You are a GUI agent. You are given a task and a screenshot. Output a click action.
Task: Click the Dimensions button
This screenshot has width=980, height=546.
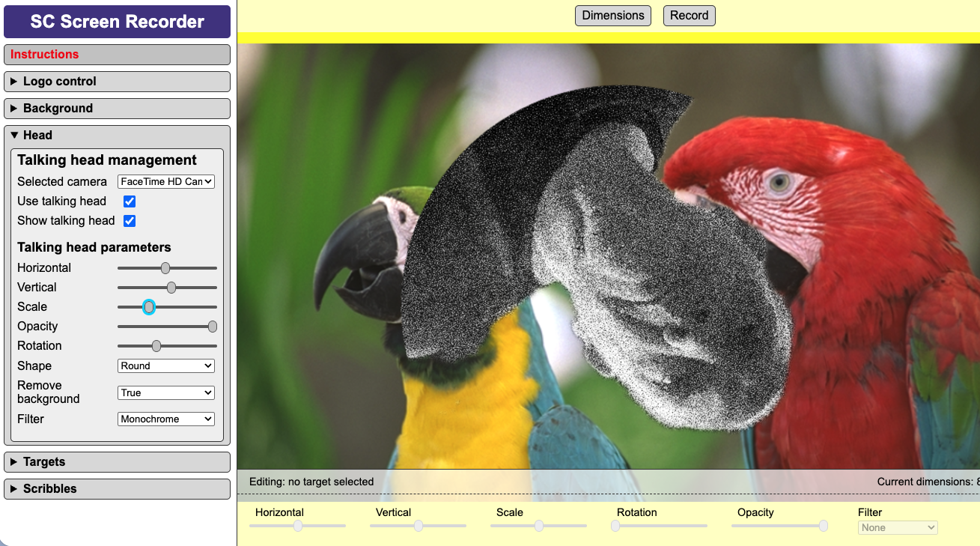point(612,15)
